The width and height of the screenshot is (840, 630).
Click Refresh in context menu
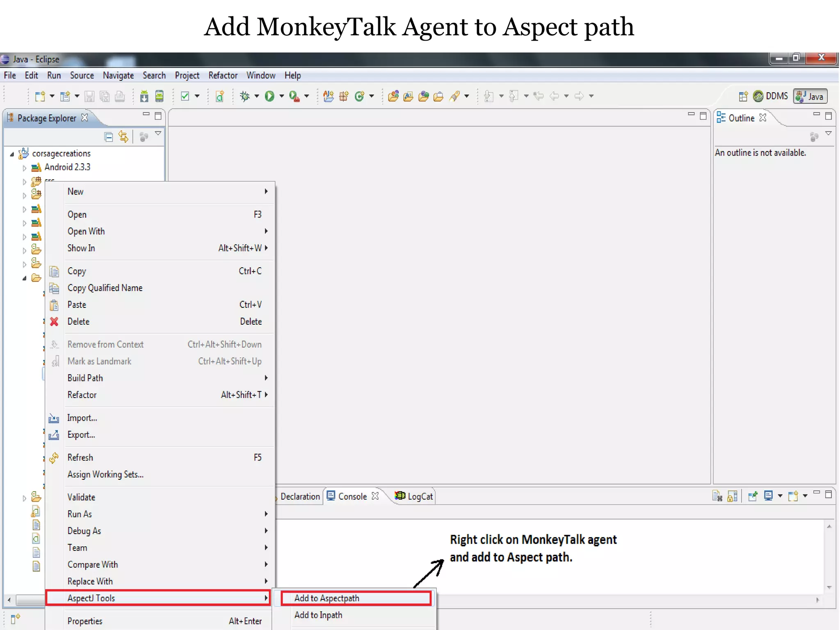(x=160, y=458)
